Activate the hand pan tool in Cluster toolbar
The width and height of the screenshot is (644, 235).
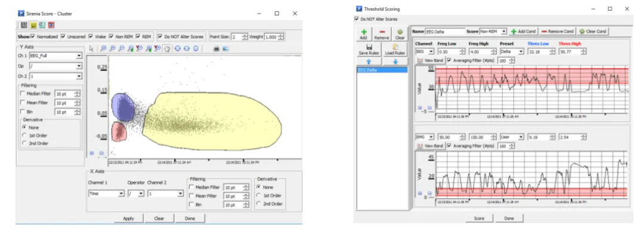coord(167,48)
